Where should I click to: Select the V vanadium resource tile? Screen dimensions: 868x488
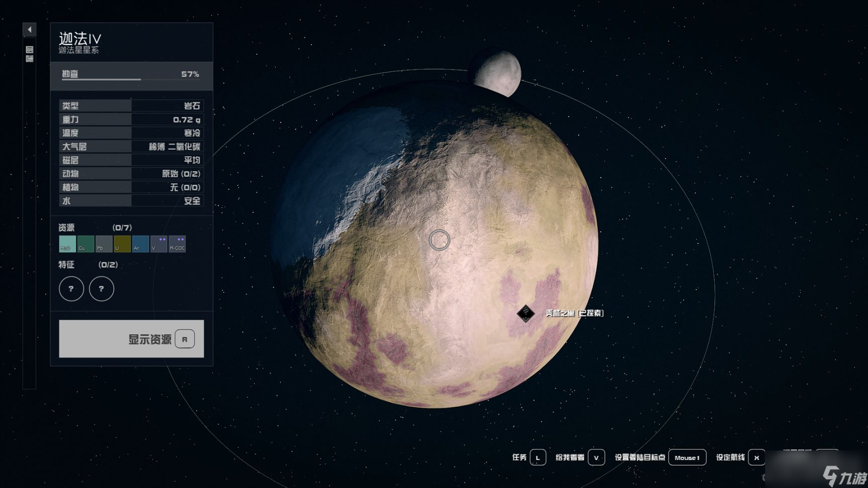tap(159, 244)
